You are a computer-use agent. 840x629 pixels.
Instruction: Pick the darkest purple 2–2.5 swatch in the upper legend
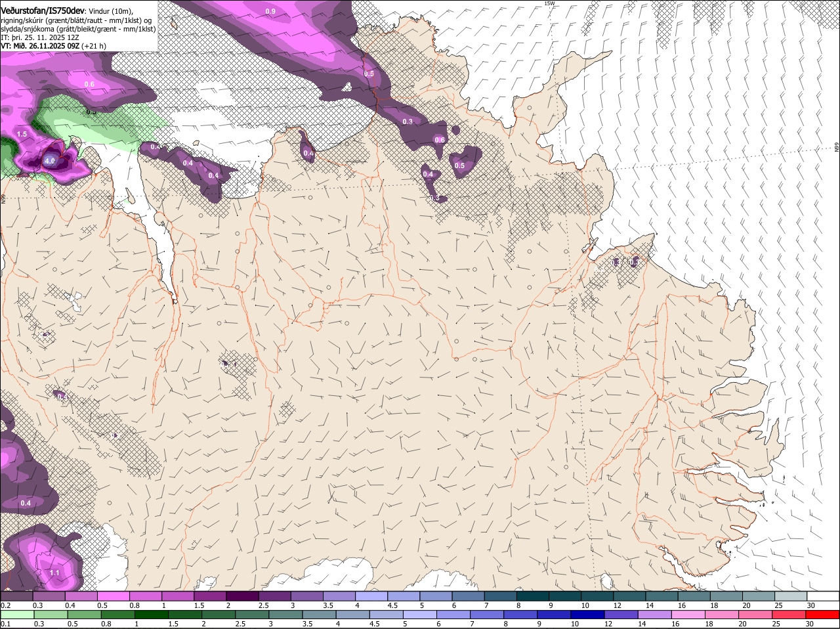242,596
